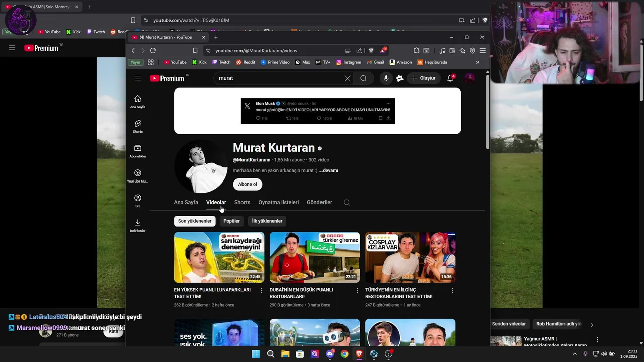Screen dimensions: 644x362
Task: Open Oynatma listeleri tab
Action: coord(279,203)
